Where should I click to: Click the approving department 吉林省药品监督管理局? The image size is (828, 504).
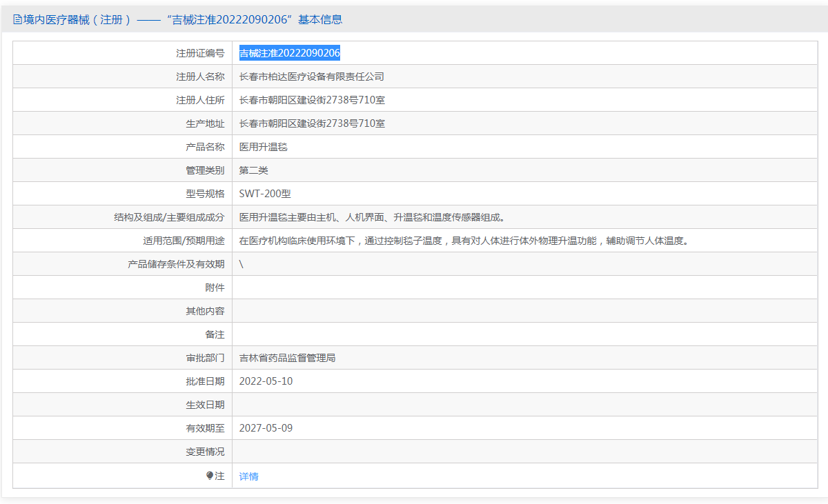pos(287,358)
